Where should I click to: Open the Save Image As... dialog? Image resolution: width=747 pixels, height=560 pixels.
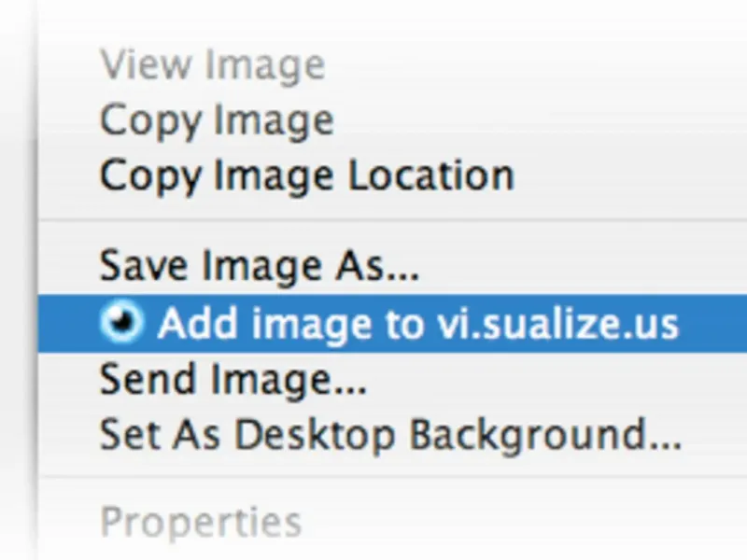[260, 267]
